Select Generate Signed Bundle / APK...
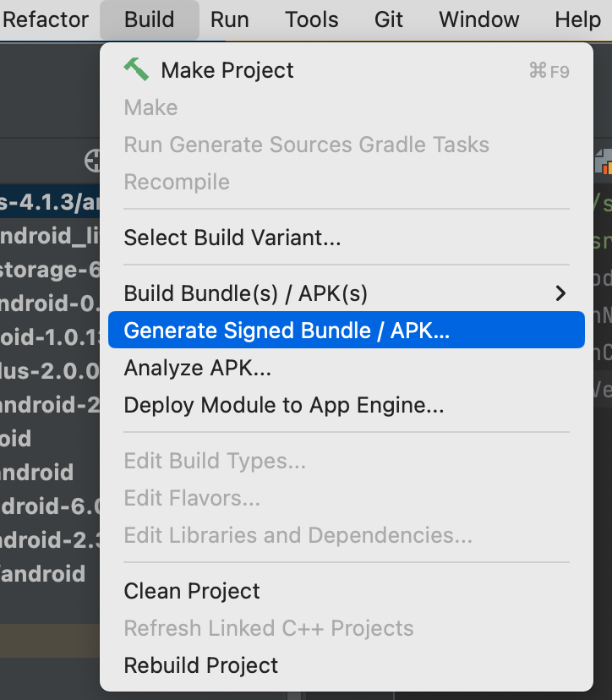 coord(287,331)
